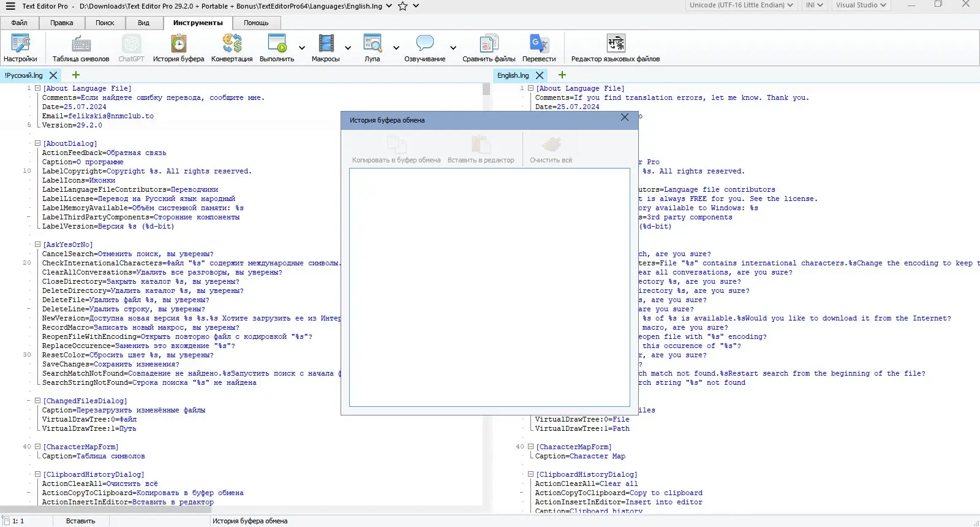Expand the Макросы dropdown arrow
This screenshot has height=527, width=980.
(348, 48)
